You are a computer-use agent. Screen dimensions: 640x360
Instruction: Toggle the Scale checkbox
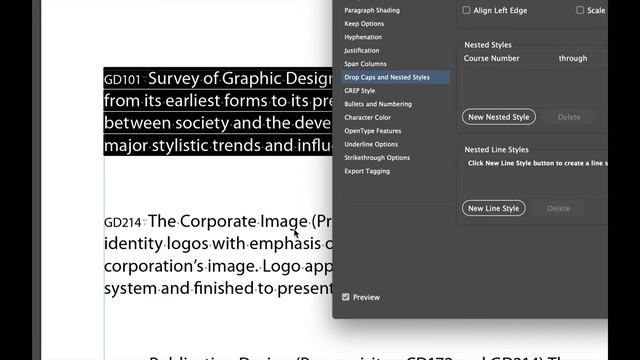[580, 10]
